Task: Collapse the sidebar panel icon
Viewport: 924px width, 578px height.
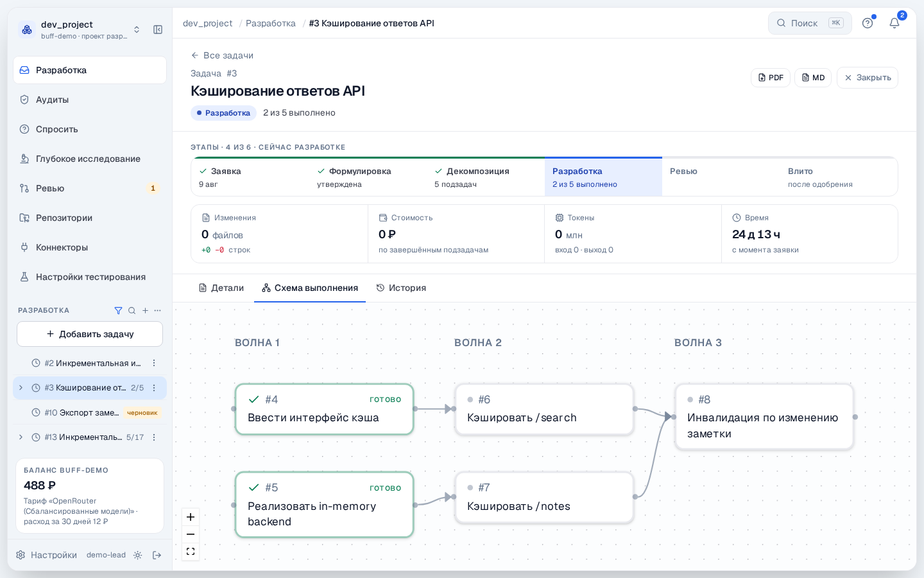Action: 158,30
